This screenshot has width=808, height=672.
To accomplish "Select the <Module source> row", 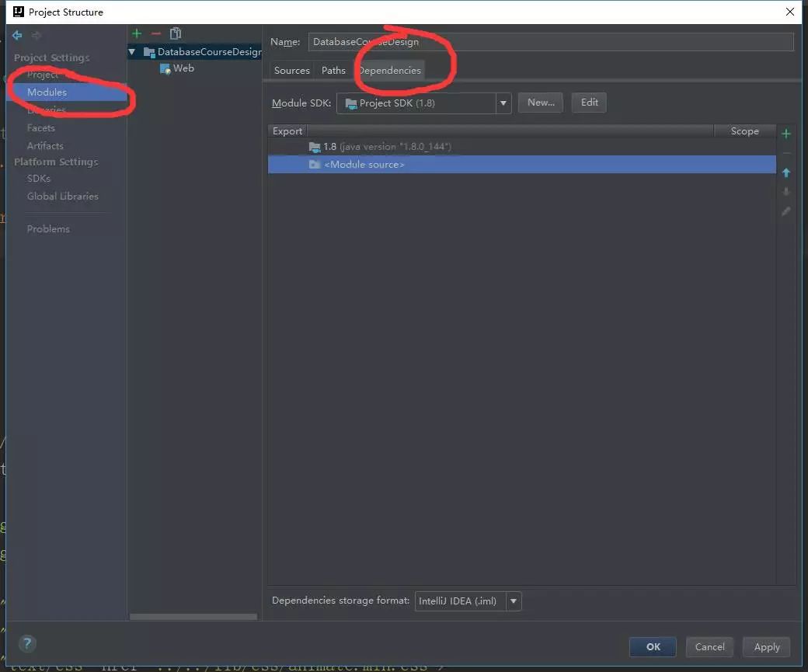I will tap(521, 165).
